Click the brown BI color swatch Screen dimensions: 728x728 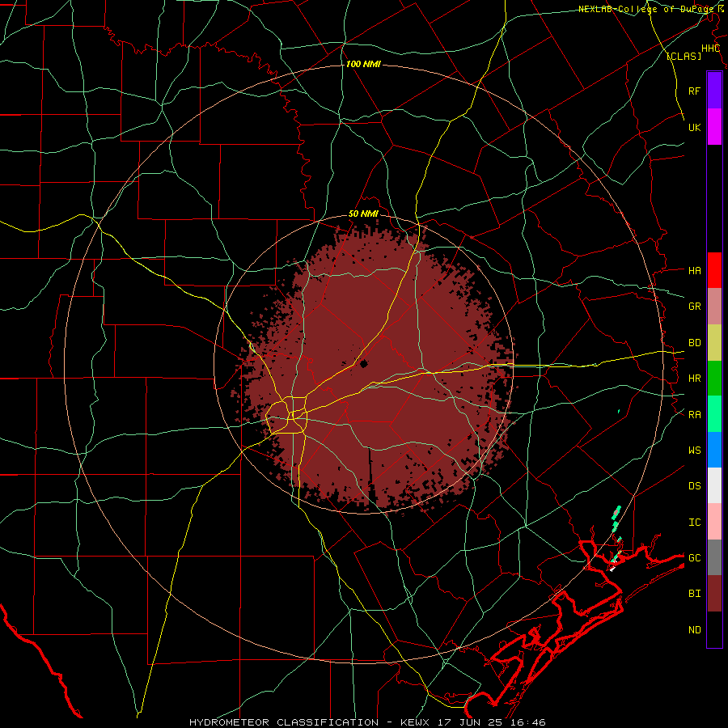pyautogui.click(x=714, y=594)
